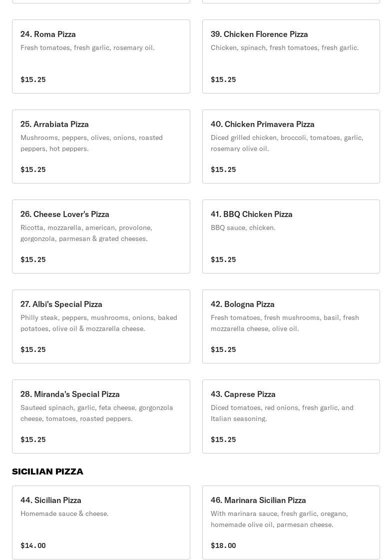
Task: Open 40. Chicken Primavera Pizza details
Action: click(x=291, y=146)
